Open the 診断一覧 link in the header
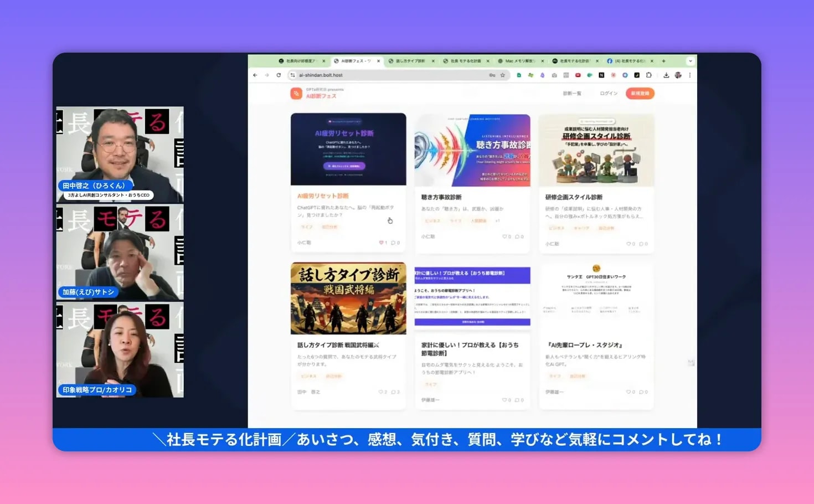814x504 pixels. tap(571, 93)
